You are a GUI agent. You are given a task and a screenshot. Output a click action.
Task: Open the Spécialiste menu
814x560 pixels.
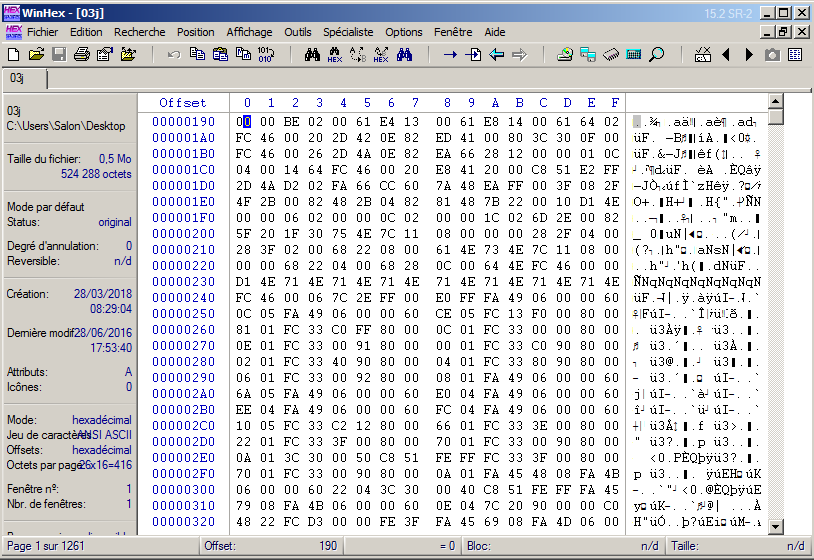pos(348,32)
